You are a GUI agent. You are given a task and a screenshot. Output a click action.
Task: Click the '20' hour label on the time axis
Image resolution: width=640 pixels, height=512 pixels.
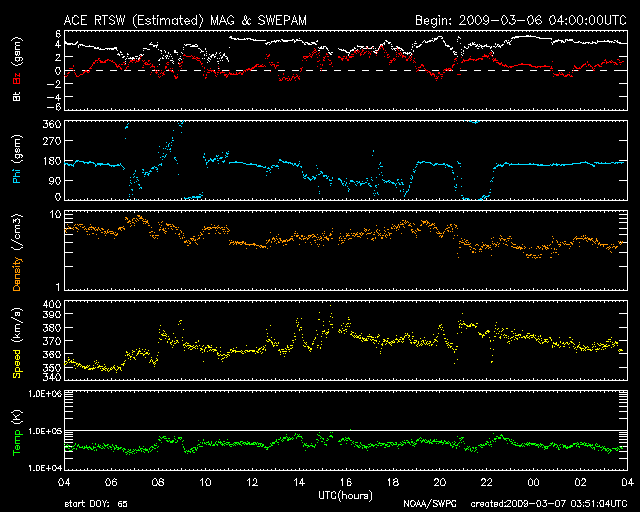[440, 482]
